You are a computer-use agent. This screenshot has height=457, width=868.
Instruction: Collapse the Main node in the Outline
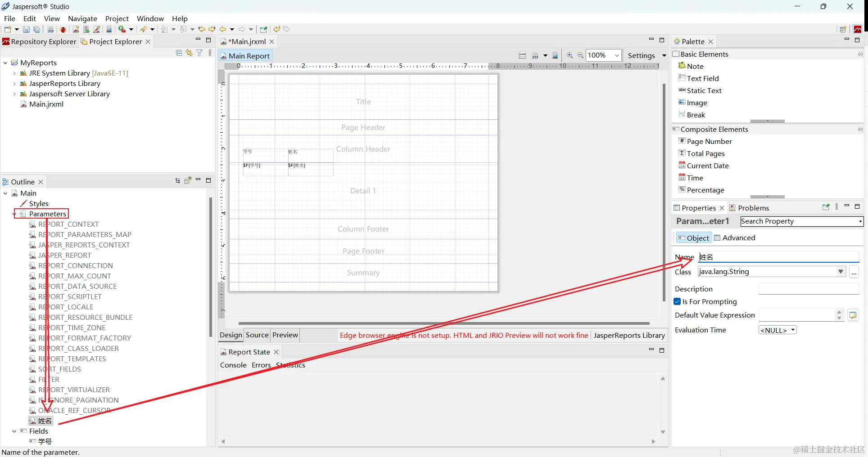[5, 193]
